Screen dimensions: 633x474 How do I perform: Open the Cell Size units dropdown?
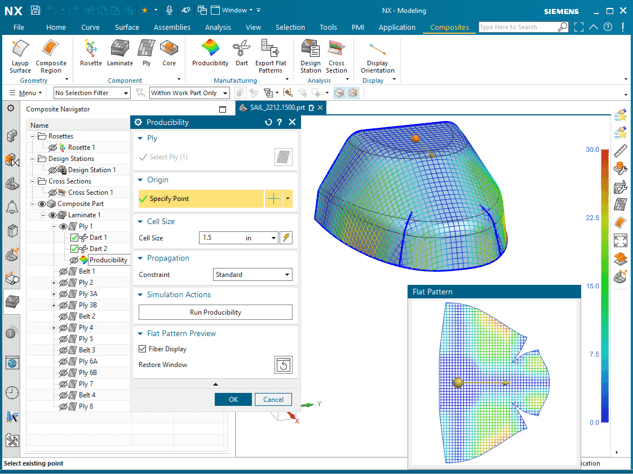point(273,238)
